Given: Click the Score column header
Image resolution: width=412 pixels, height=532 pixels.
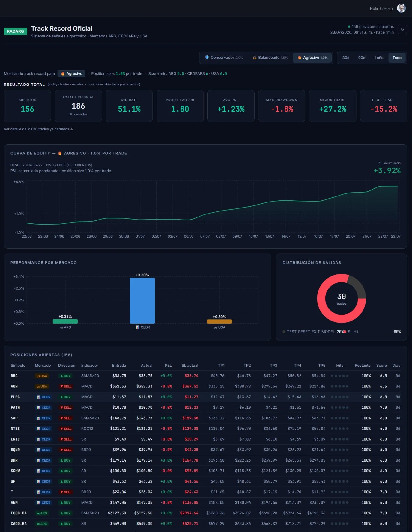Looking at the screenshot, I should [381, 365].
